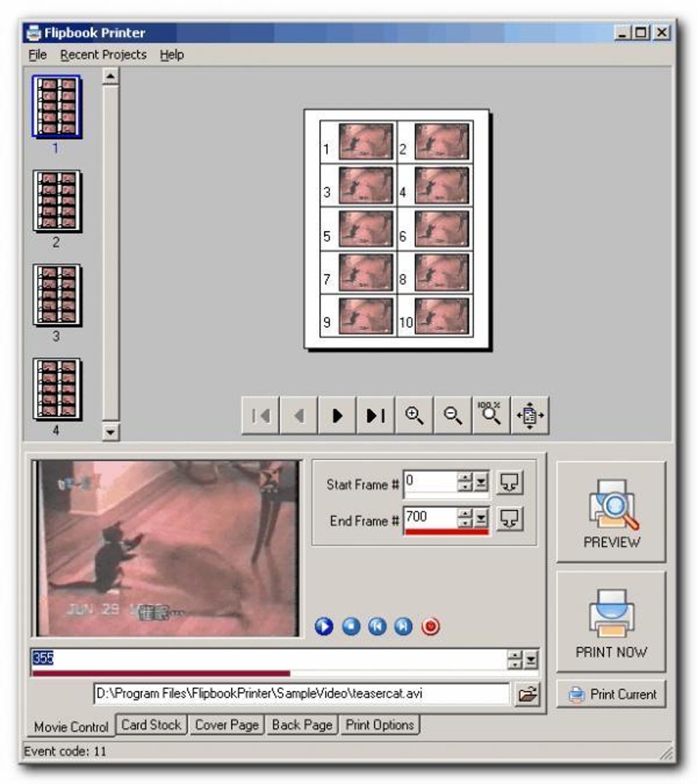The width and height of the screenshot is (697, 784).
Task: Click the End Frame field showing 700
Action: (430, 518)
